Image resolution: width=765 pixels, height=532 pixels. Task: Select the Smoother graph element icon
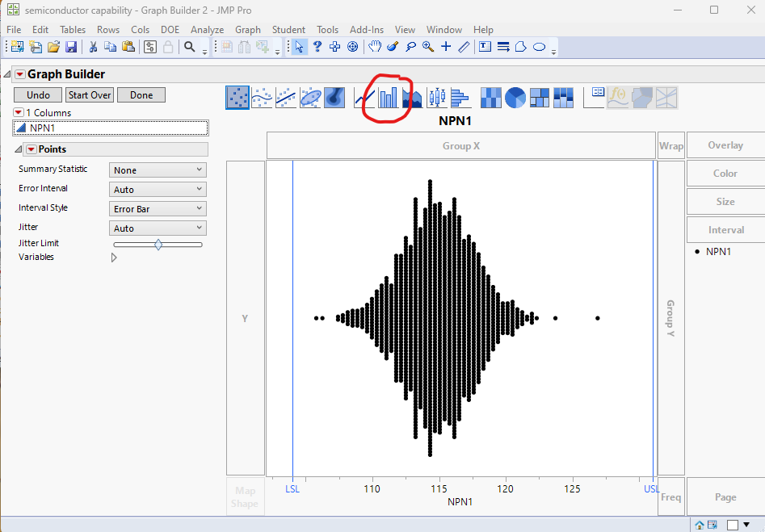[262, 98]
